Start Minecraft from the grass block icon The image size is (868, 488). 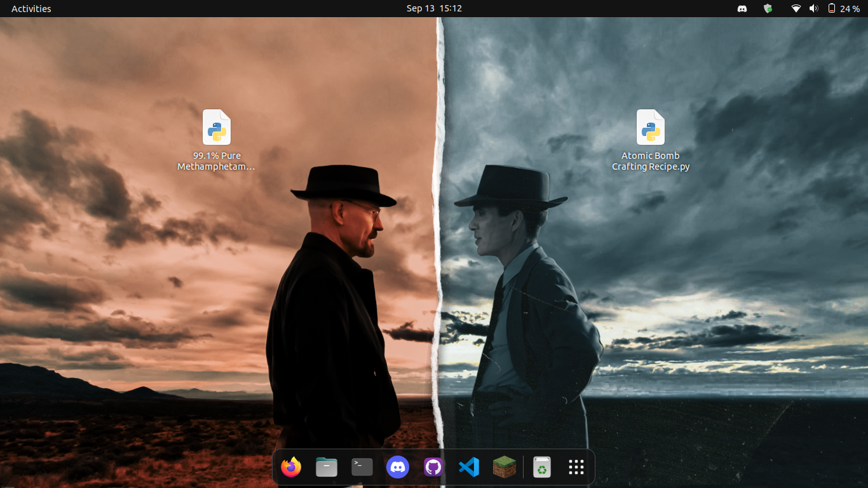point(505,467)
